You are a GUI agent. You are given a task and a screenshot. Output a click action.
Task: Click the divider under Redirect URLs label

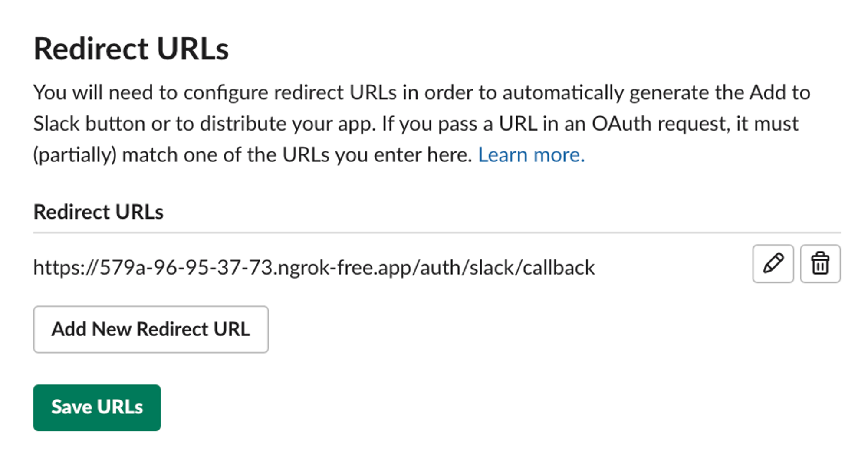[x=434, y=232]
